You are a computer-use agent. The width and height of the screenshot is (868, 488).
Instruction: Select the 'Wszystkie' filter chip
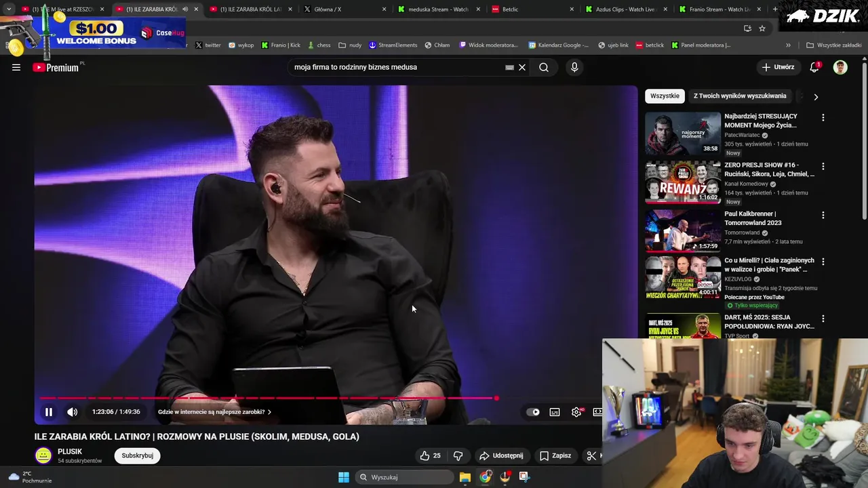pyautogui.click(x=665, y=96)
